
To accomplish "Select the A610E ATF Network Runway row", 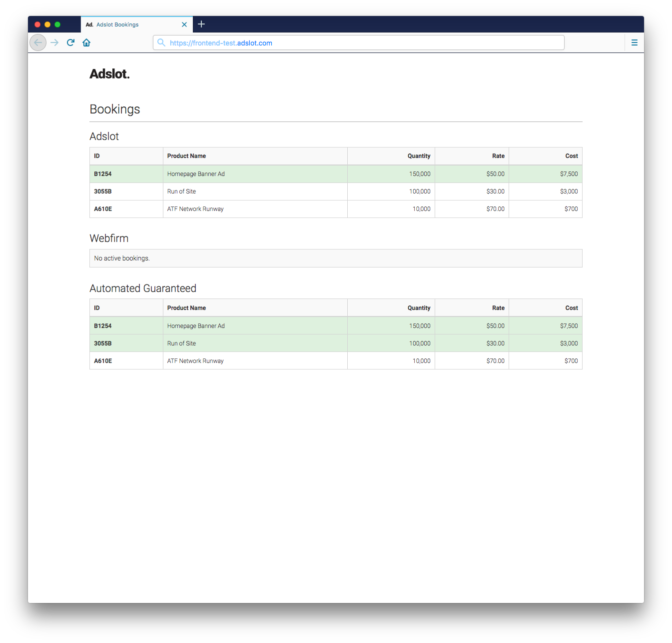I will pos(250,208).
